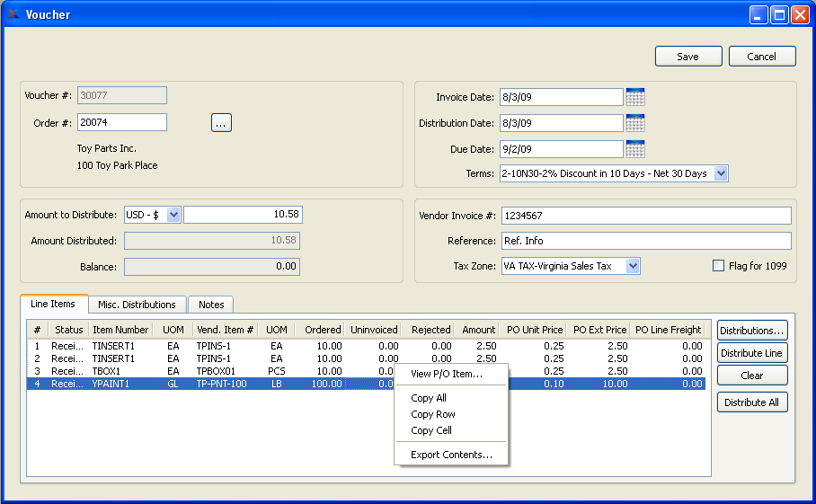Open the USD currency dropdown
This screenshot has height=504, width=816.
point(173,215)
